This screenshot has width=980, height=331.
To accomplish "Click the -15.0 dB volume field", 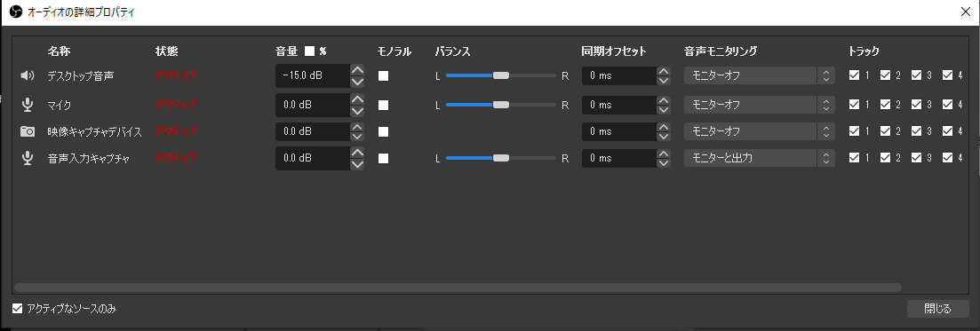I will [313, 75].
